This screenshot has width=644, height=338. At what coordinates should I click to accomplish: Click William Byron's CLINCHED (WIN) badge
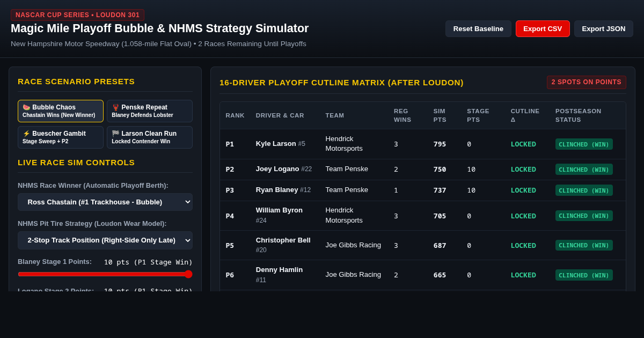click(x=584, y=216)
